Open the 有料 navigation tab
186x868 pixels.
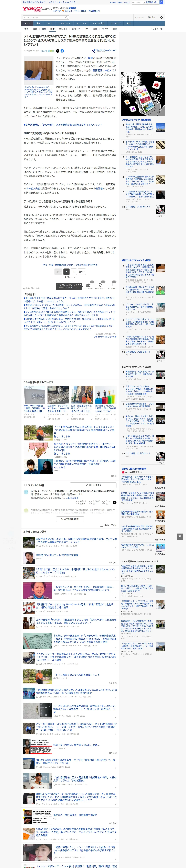128,24
